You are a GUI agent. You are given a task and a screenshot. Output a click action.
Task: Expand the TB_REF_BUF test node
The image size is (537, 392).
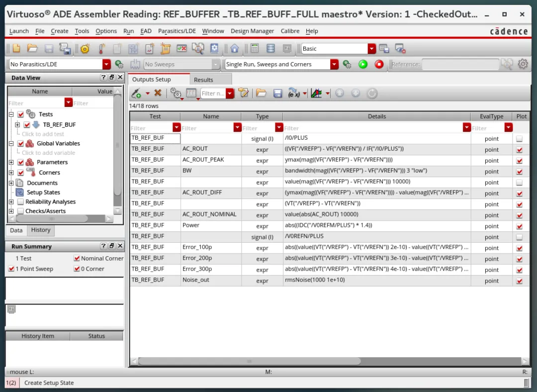click(x=17, y=125)
